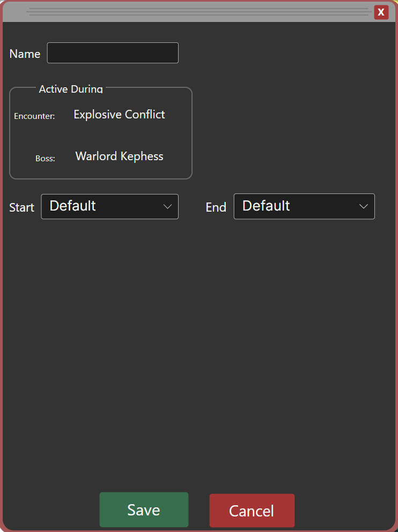
Task: Open the Start dropdown menu
Action: click(109, 206)
